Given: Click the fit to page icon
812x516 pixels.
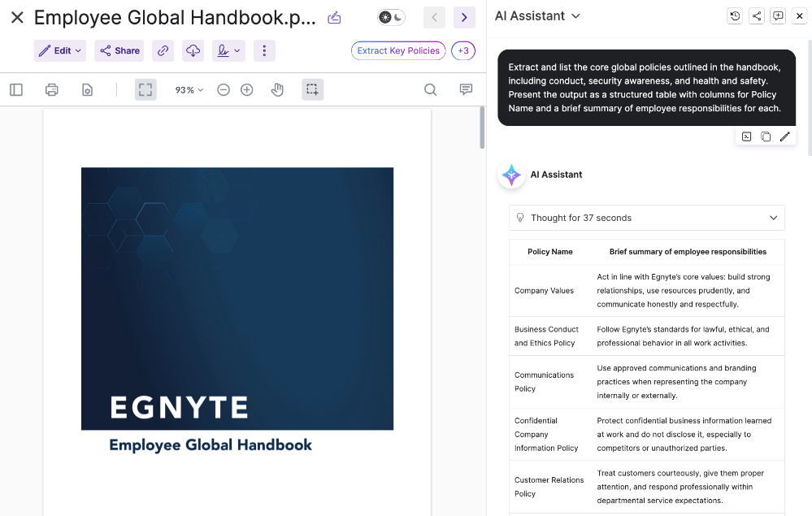Looking at the screenshot, I should 145,89.
